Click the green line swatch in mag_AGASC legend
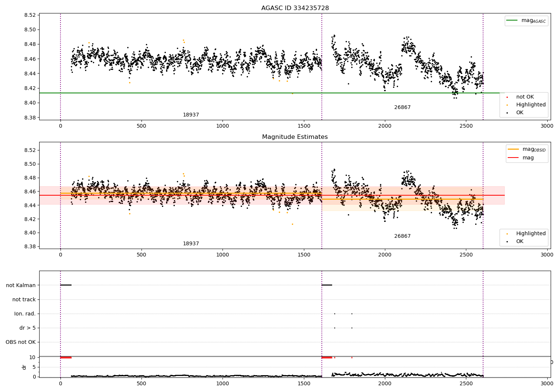This screenshot has height=392, width=560. pyautogui.click(x=512, y=21)
